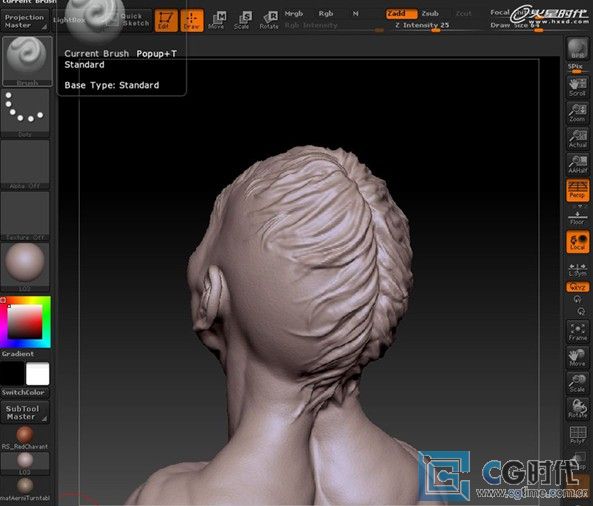
Task: Select the black secondary color swatch
Action: coord(12,374)
